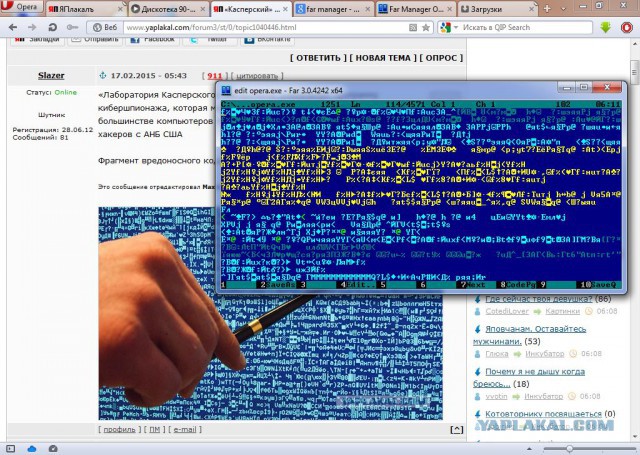This screenshot has height=455, width=640.
Task: Open the posted code fragment image
Action: (x=270, y=313)
